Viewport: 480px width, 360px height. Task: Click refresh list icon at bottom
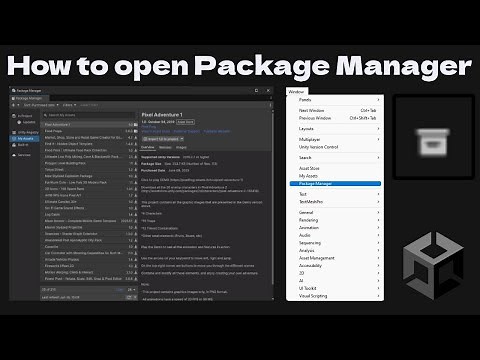click(128, 297)
